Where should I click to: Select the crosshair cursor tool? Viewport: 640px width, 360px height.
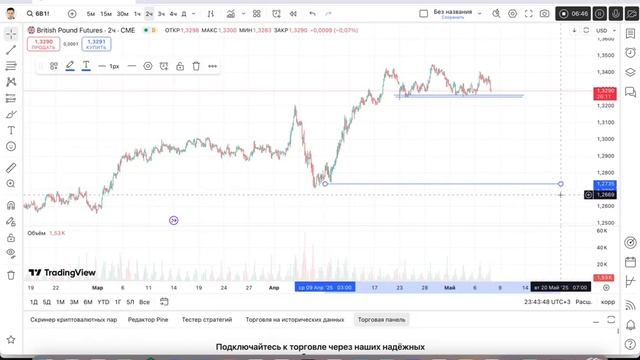(11, 33)
